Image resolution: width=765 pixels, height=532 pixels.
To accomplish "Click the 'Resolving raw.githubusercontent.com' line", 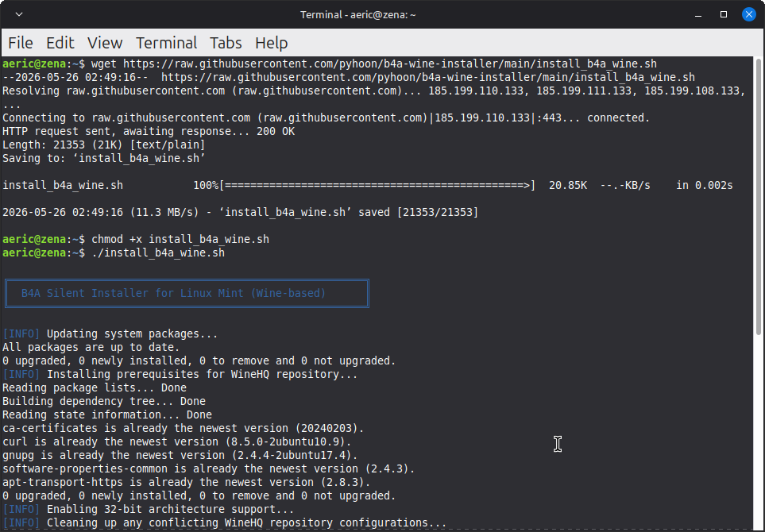I will click(x=373, y=91).
